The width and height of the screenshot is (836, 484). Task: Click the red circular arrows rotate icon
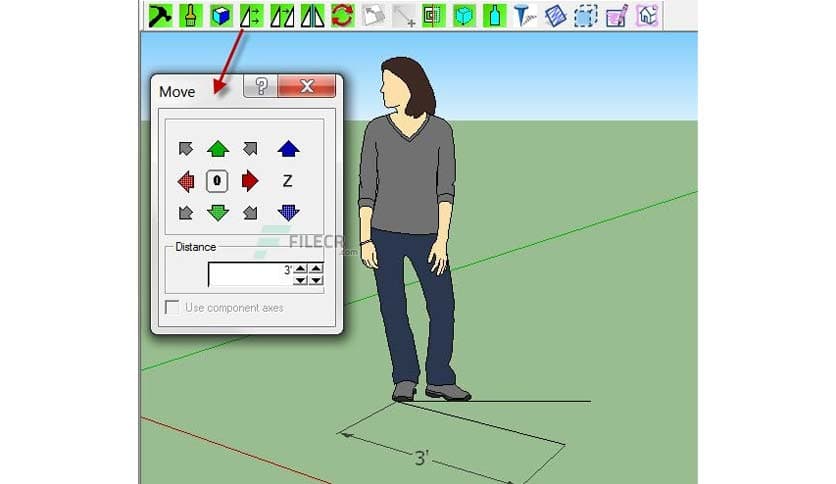342,15
